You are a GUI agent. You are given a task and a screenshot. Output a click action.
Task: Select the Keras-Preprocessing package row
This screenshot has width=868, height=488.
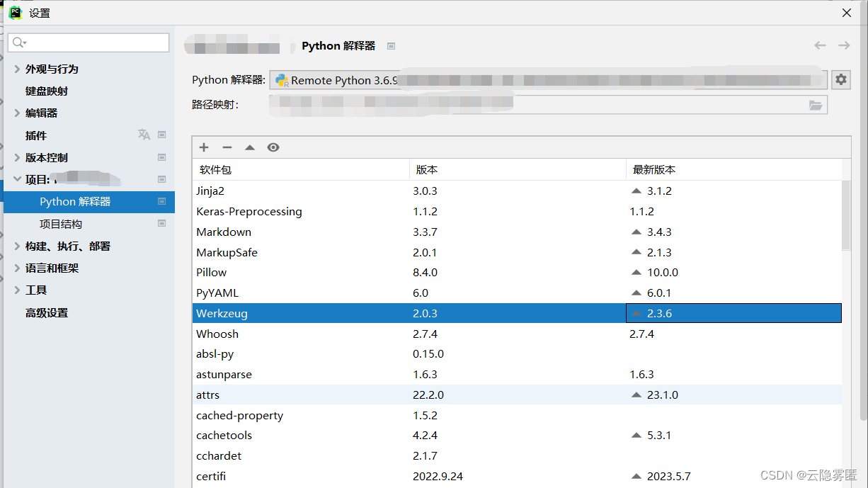(517, 211)
